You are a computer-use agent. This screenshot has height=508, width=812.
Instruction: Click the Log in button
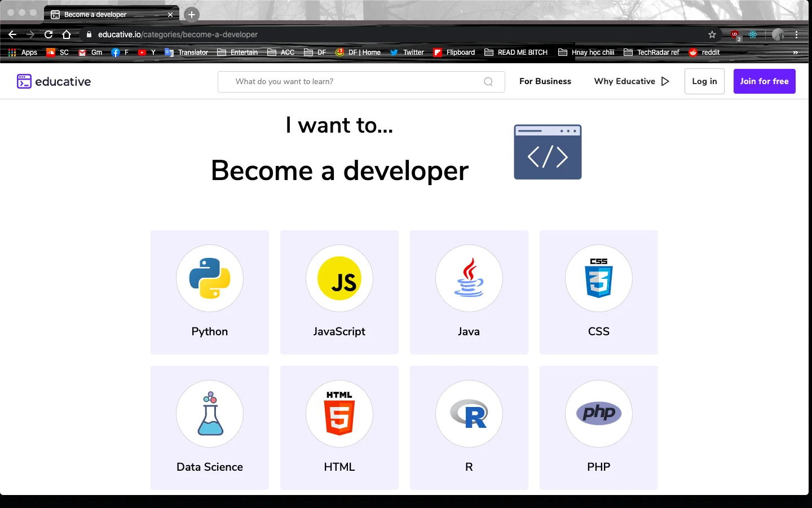tap(704, 81)
